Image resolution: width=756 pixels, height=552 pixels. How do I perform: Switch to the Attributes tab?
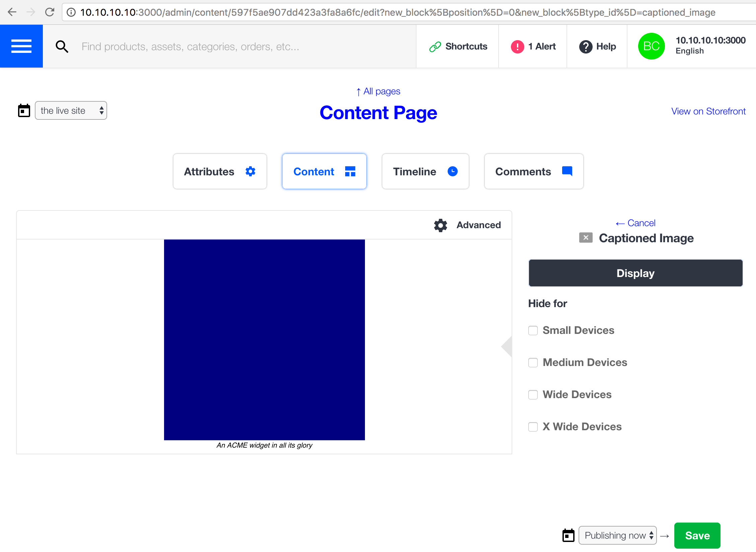[x=220, y=171]
